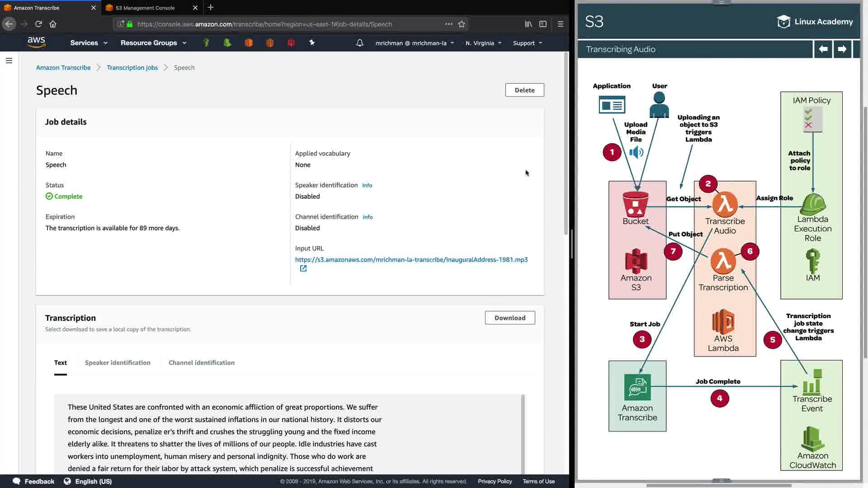Open the Support dropdown menu
The image size is (868, 488).
click(527, 43)
